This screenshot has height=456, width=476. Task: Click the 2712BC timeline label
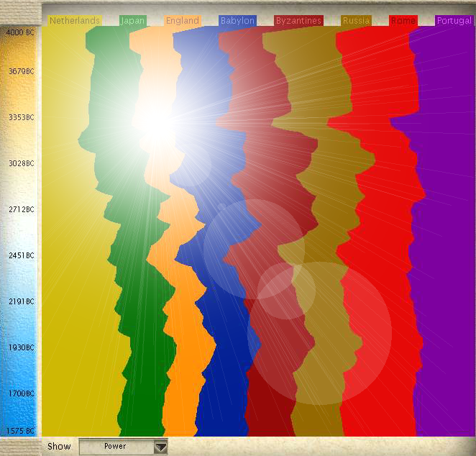click(x=19, y=209)
